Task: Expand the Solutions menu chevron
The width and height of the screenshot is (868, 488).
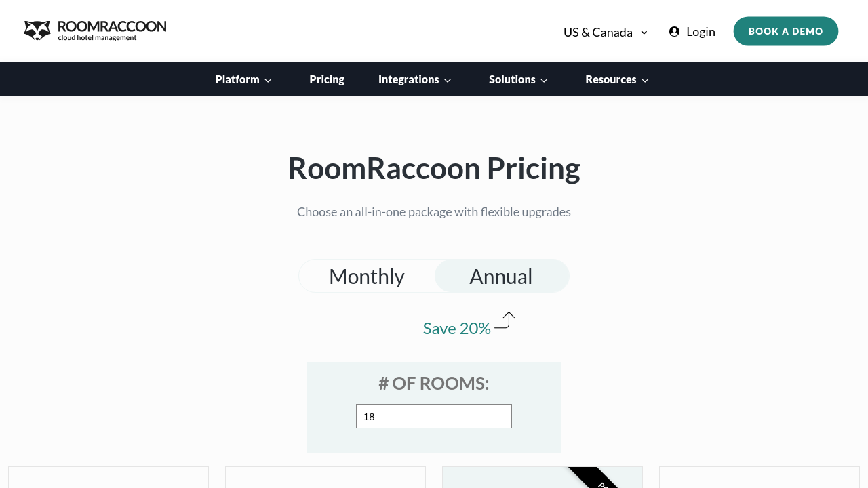Action: pyautogui.click(x=544, y=81)
